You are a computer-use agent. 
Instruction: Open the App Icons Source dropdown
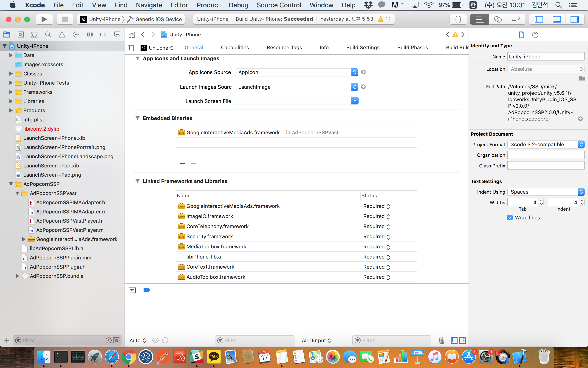297,72
